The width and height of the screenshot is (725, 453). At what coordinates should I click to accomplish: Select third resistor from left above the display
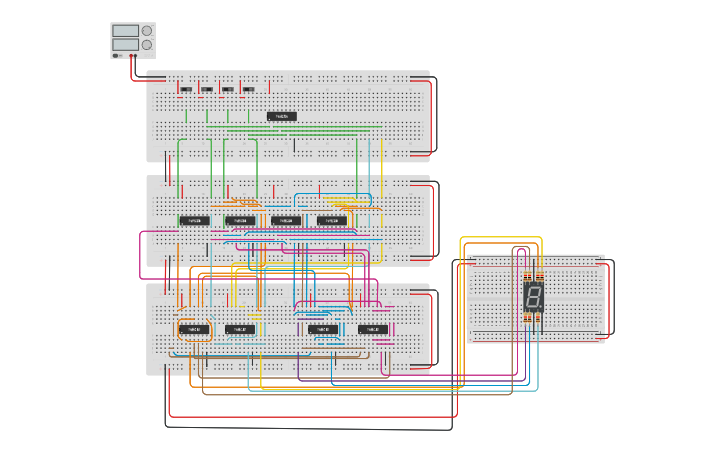click(538, 276)
